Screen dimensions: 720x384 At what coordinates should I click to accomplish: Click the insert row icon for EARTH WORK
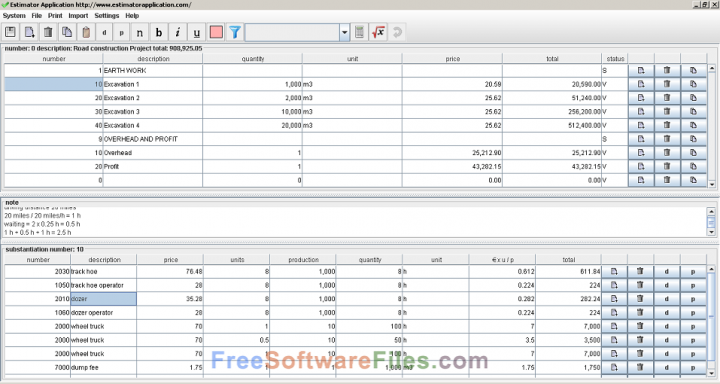641,70
